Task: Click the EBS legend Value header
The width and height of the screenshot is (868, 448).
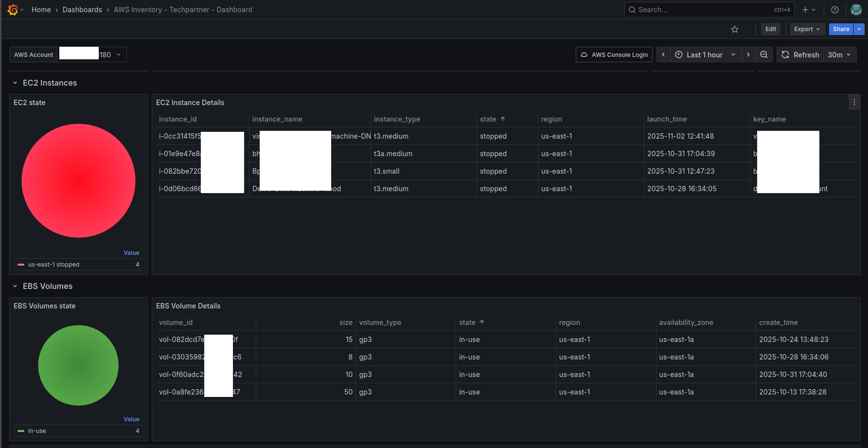Action: [x=131, y=419]
